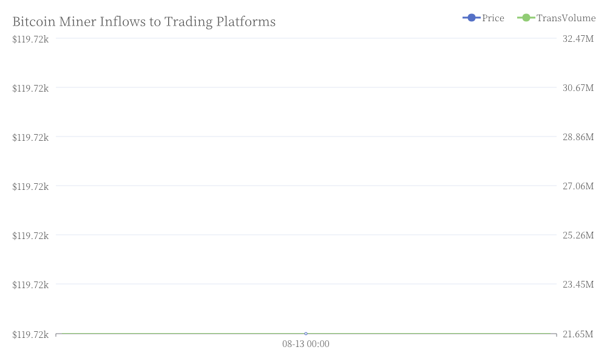The height and width of the screenshot is (364, 607).
Task: Toggle the Price series legend marker
Action: 471,18
